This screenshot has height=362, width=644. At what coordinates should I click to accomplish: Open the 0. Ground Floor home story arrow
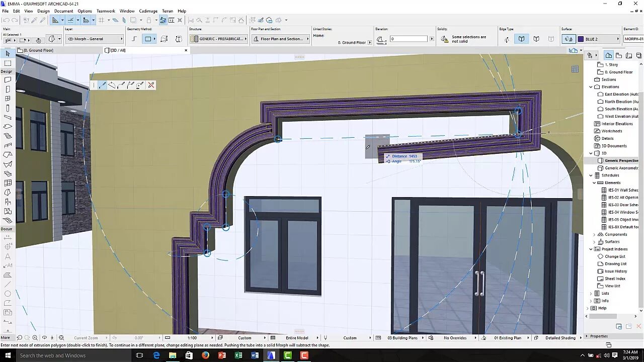(x=370, y=43)
